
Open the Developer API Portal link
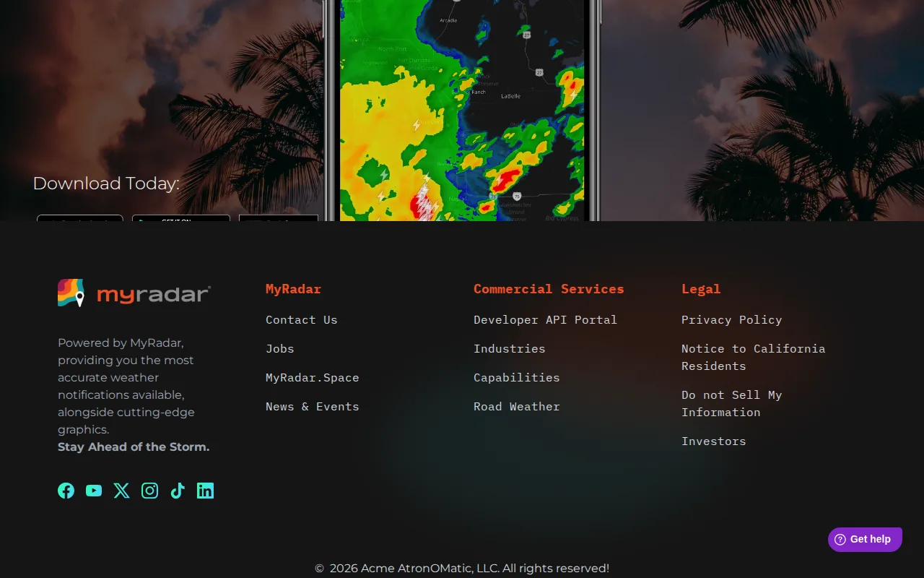[x=545, y=319]
